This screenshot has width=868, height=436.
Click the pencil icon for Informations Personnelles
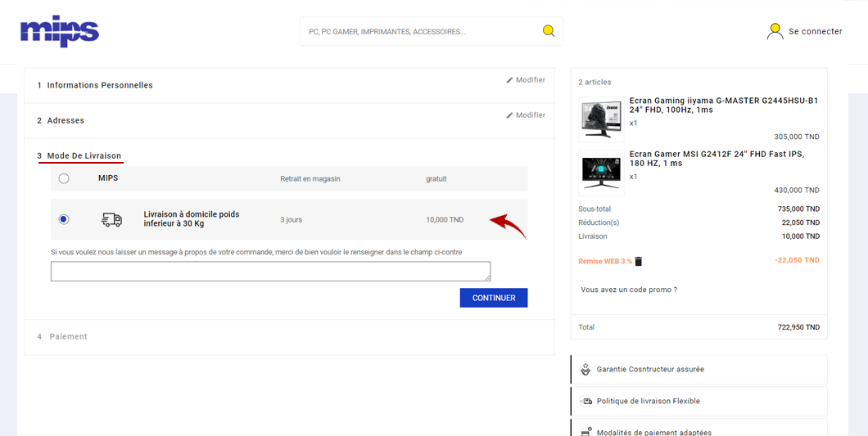(510, 80)
